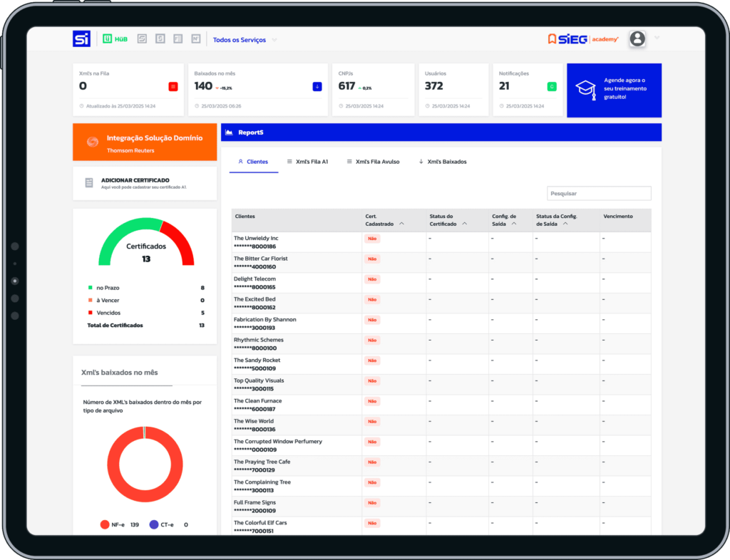Screen dimensions: 730x560
Task: Click ADICIONAR CERTIFICADO
Action: click(145, 183)
